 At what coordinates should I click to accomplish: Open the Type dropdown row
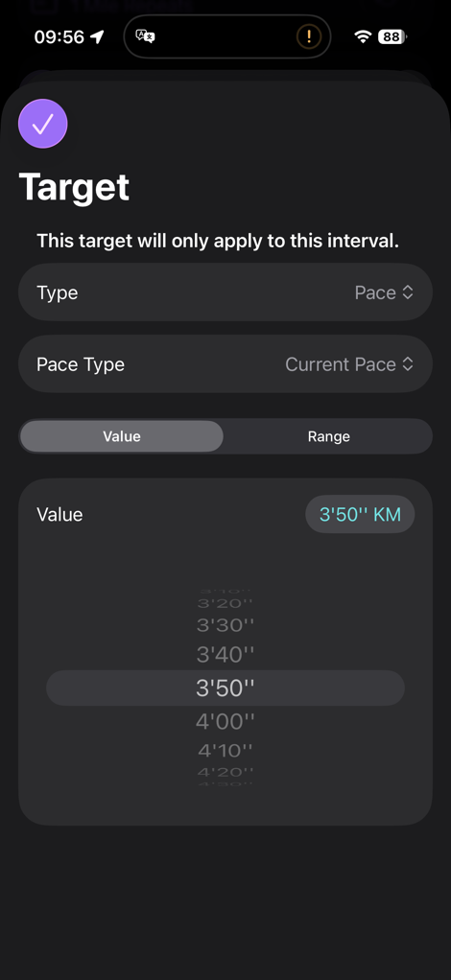click(x=225, y=292)
